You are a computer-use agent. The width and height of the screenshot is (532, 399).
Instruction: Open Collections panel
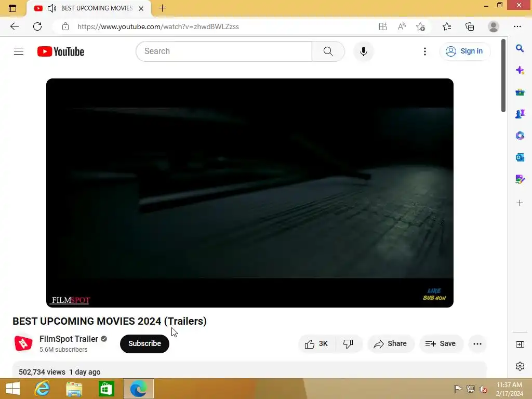point(470,26)
